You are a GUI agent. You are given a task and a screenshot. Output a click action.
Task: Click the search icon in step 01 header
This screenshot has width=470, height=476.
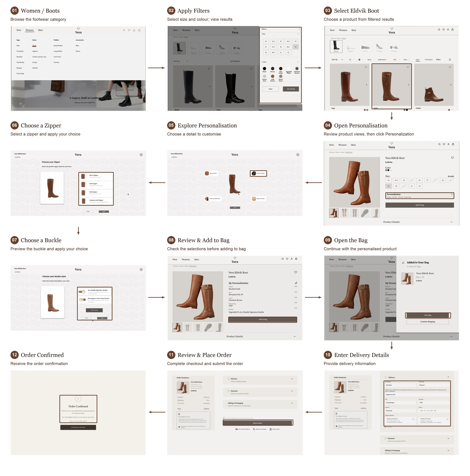click(x=124, y=30)
